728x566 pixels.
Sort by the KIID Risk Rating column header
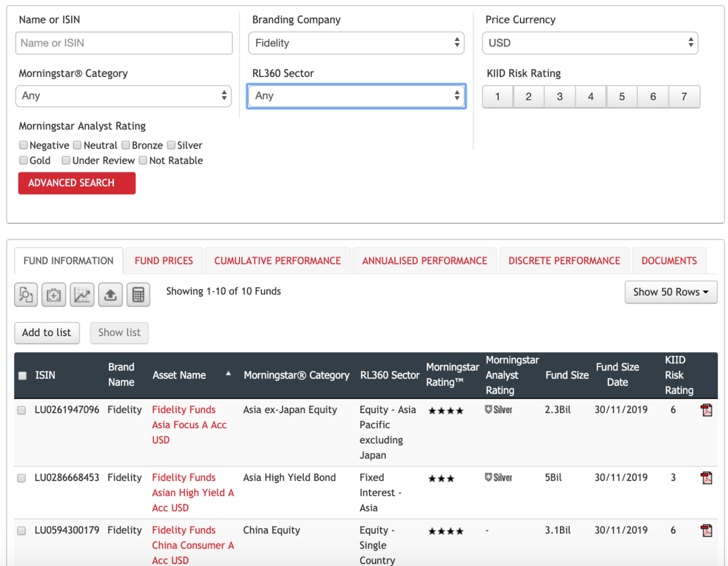(679, 375)
